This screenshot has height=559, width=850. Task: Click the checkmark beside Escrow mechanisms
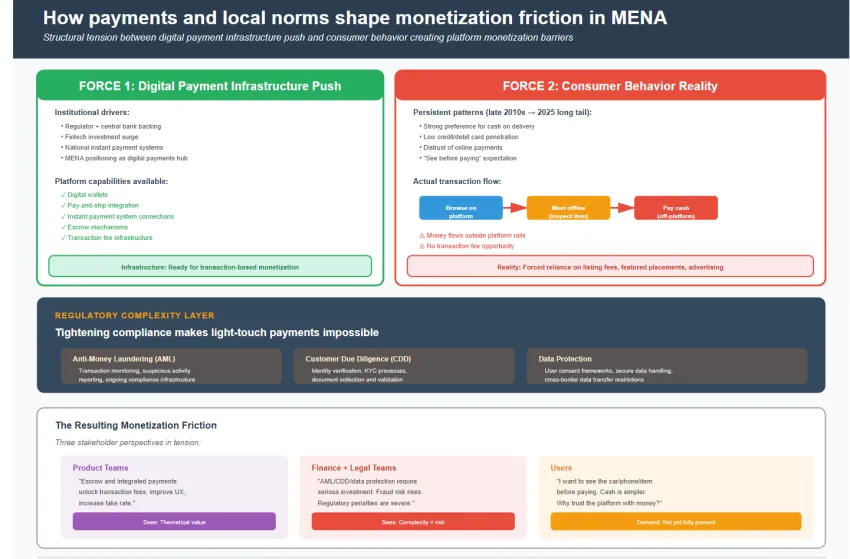pyautogui.click(x=63, y=227)
